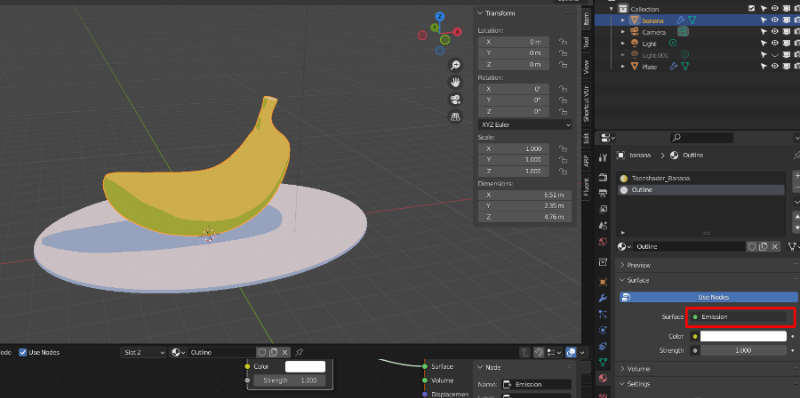Click the zoom magnifier icon in viewport
Screen dimensions: 800x398
[x=455, y=65]
